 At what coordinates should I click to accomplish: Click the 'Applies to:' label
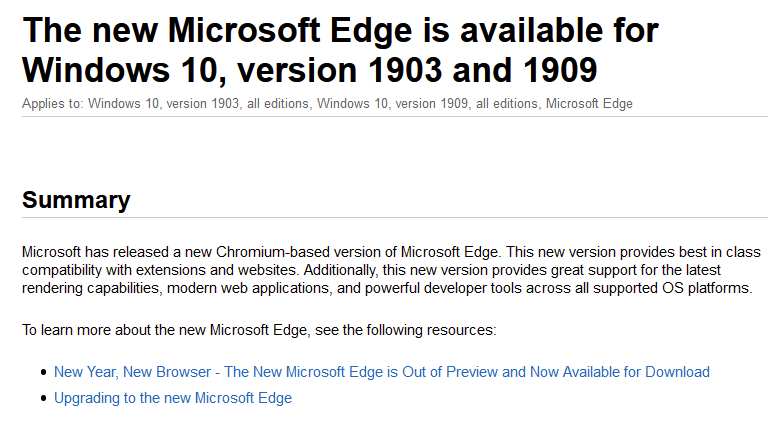tap(53, 104)
